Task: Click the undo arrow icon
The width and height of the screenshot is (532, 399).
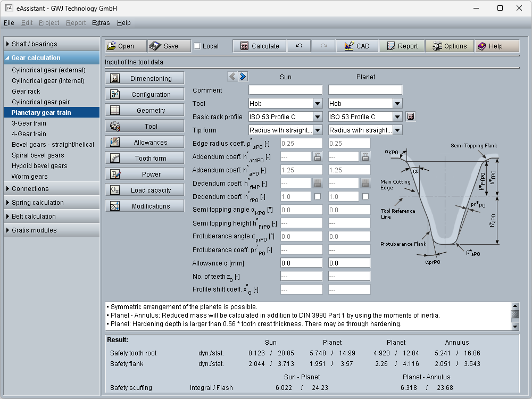Action: (299, 46)
